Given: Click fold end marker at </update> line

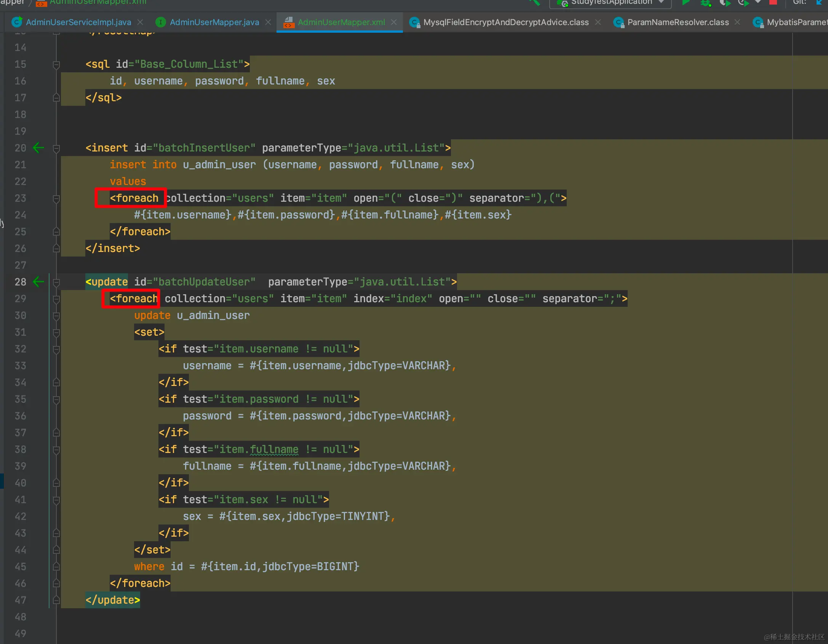Looking at the screenshot, I should [x=56, y=600].
